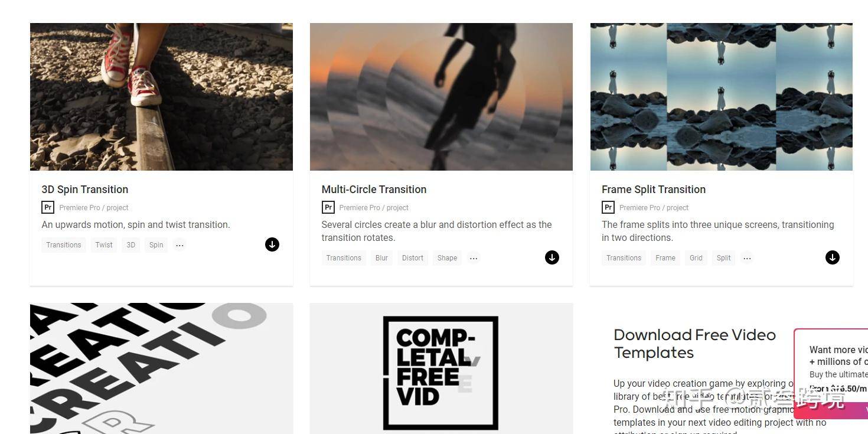Download the Multi-Circle Transition template
Viewport: 868px width, 434px height.
click(552, 257)
